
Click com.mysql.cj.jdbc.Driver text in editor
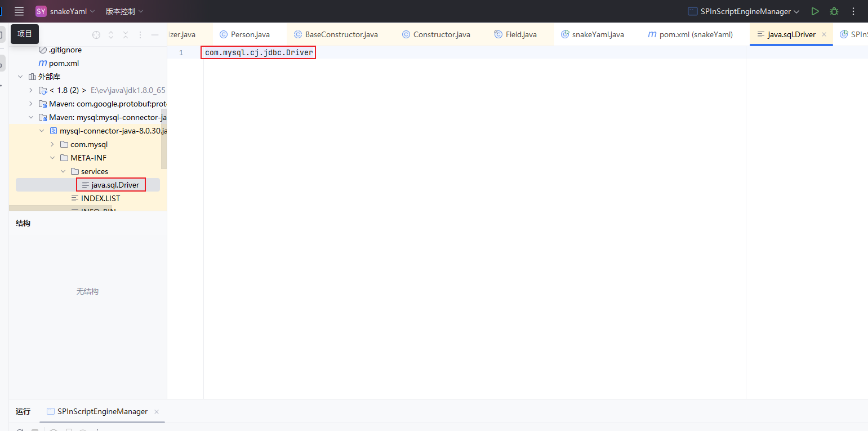click(x=259, y=52)
